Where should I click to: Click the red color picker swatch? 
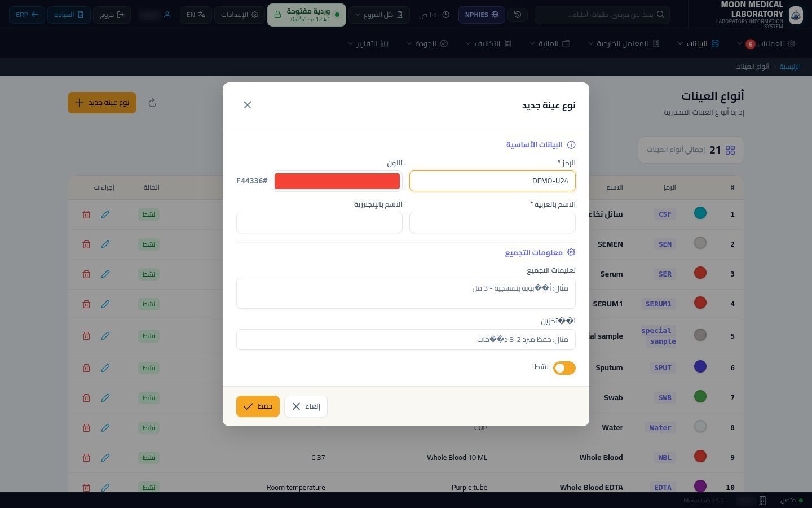[x=337, y=181]
